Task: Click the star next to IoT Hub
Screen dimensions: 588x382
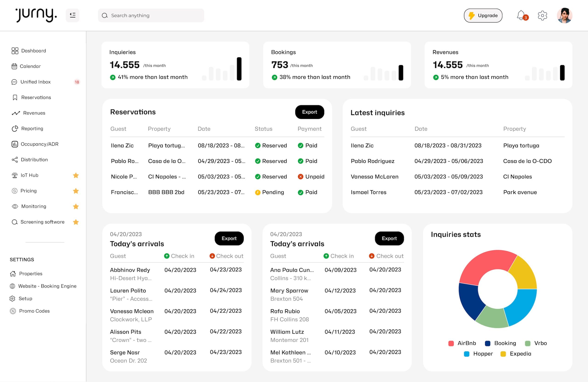Action: [76, 175]
